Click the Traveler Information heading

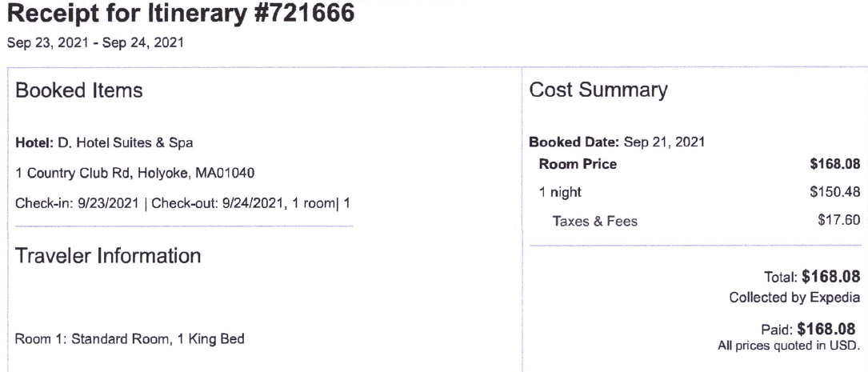[108, 256]
